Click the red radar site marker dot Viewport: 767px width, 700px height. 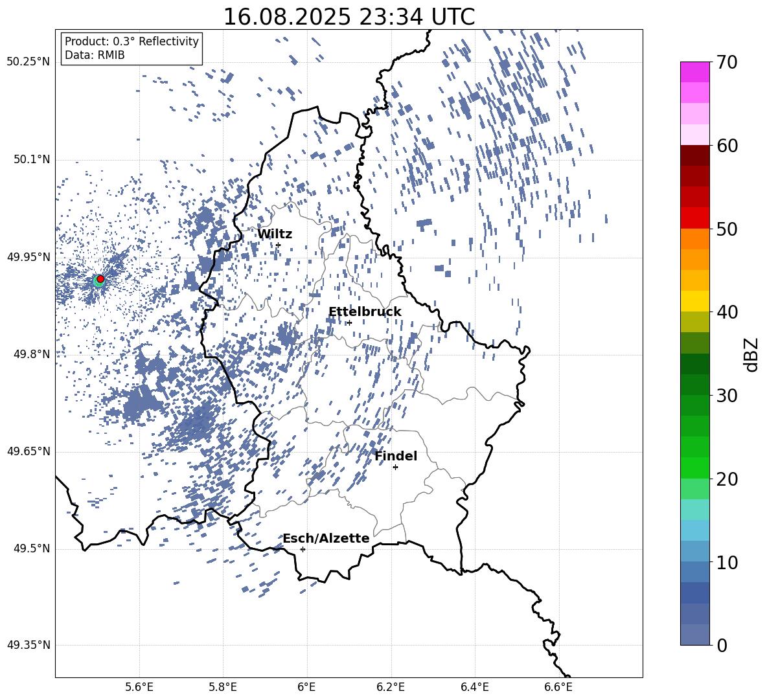click(x=100, y=279)
